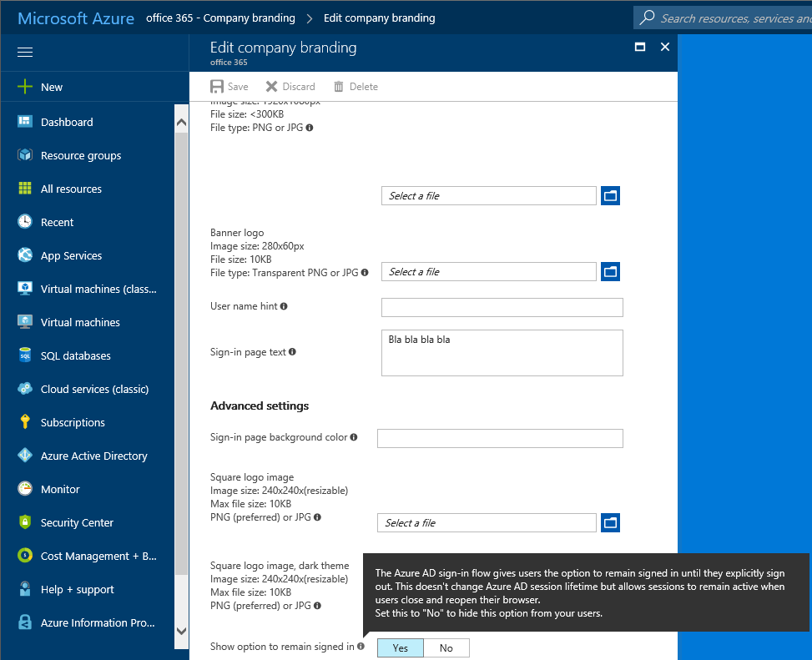Open the Dashboard menu item
This screenshot has height=660, width=812.
pyautogui.click(x=67, y=122)
